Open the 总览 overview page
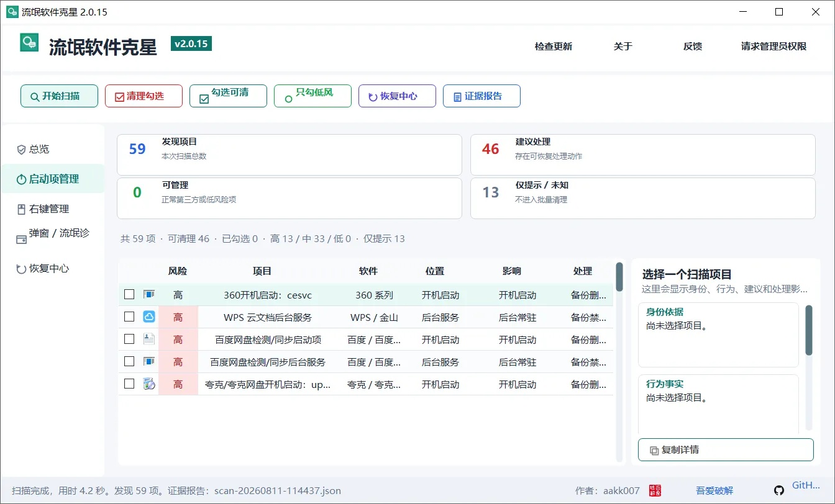Viewport: 835px width, 504px height. (53, 149)
